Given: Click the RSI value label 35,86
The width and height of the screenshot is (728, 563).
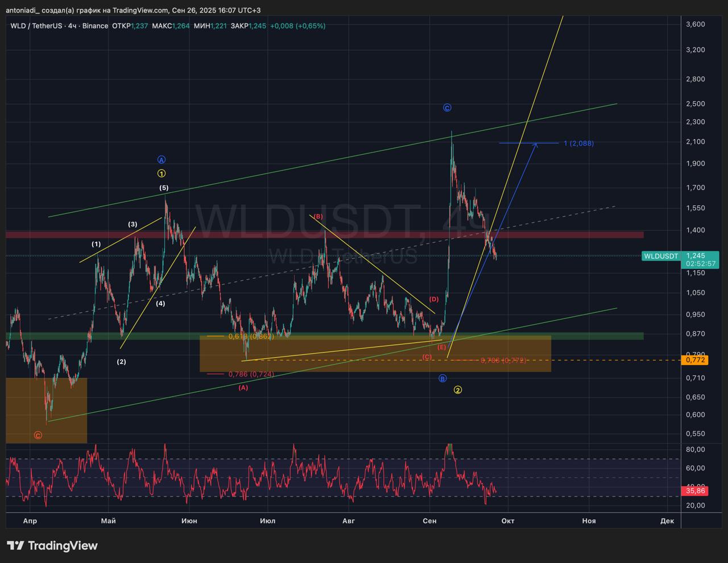Looking at the screenshot, I should 695,490.
